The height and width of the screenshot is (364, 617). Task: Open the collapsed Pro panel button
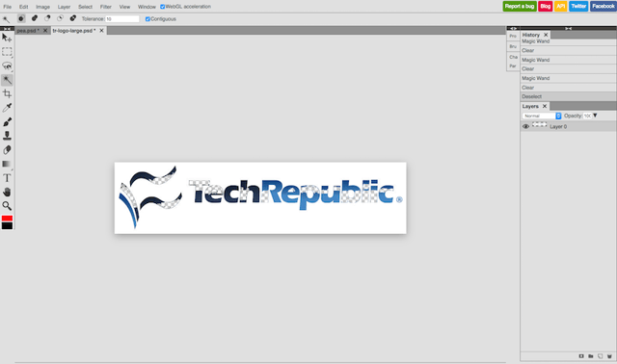pyautogui.click(x=513, y=37)
